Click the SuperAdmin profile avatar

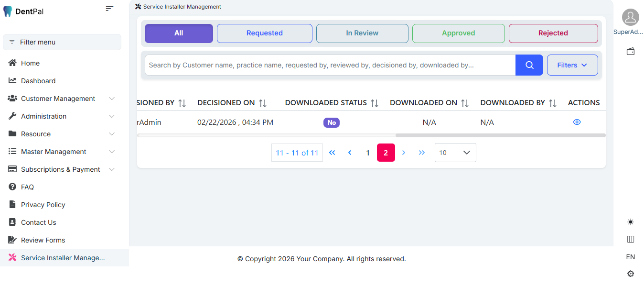click(x=630, y=18)
